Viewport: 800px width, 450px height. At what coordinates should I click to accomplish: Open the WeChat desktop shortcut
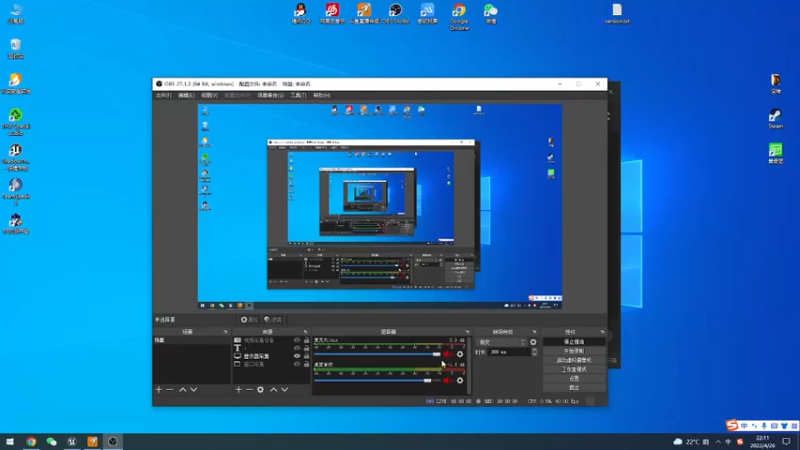491,14
